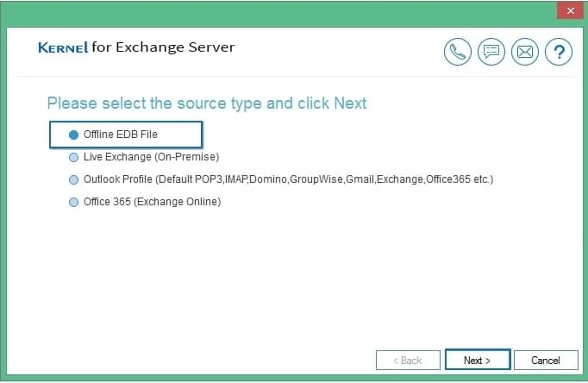Screen dimensions: 588x383
Task: Cancel the source selection wizard
Action: (546, 360)
